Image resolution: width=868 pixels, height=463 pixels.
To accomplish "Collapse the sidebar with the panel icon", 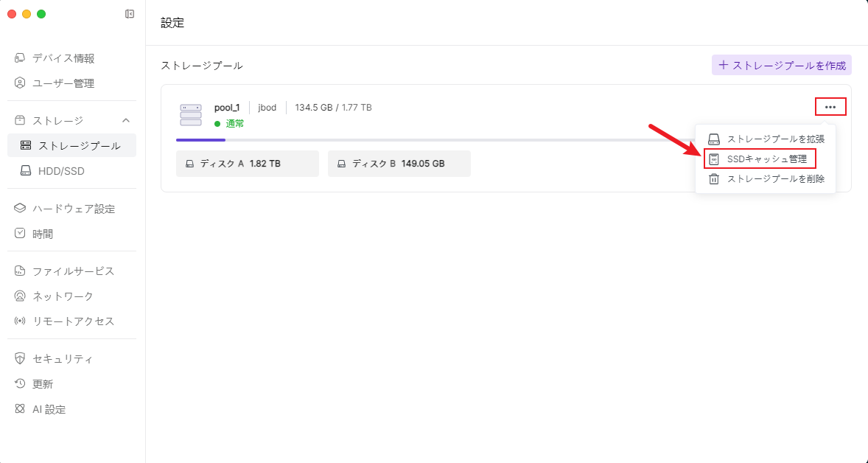I will [130, 14].
